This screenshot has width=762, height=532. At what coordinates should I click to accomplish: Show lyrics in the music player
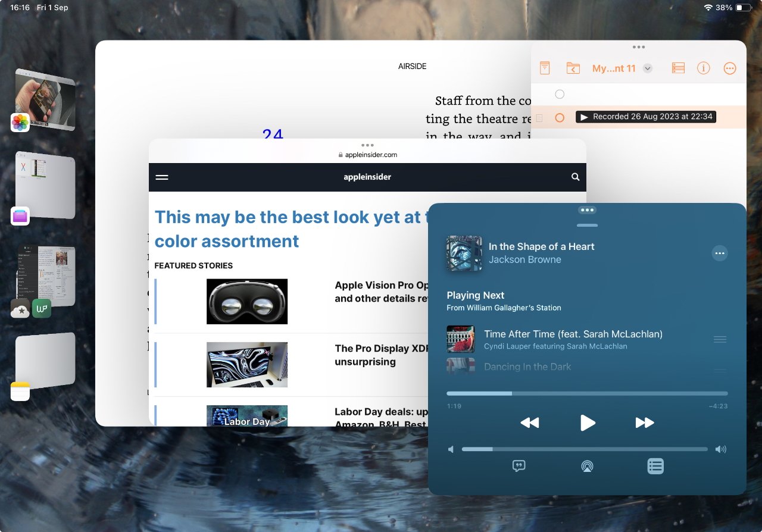tap(519, 466)
